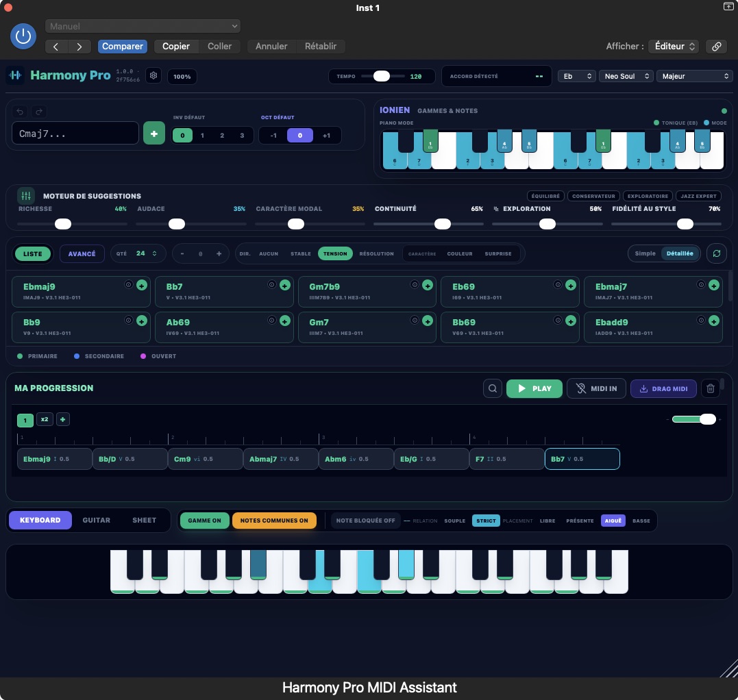738x700 pixels.
Task: Open the progression search magnifier
Action: [492, 388]
